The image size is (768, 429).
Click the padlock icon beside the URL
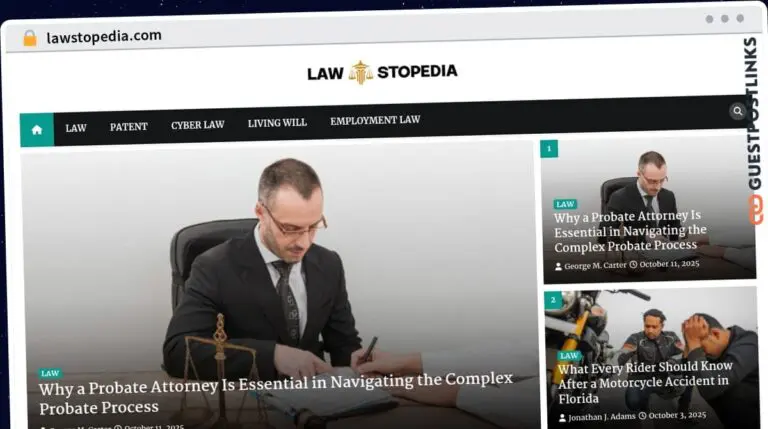30,38
